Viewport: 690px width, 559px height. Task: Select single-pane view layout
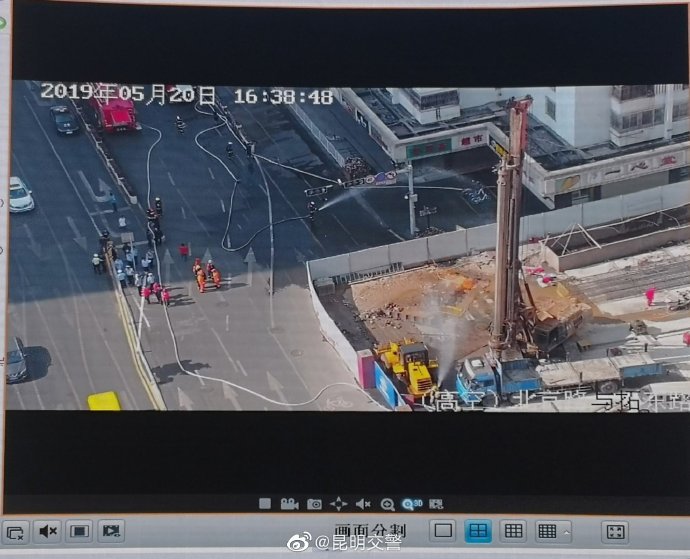click(443, 531)
